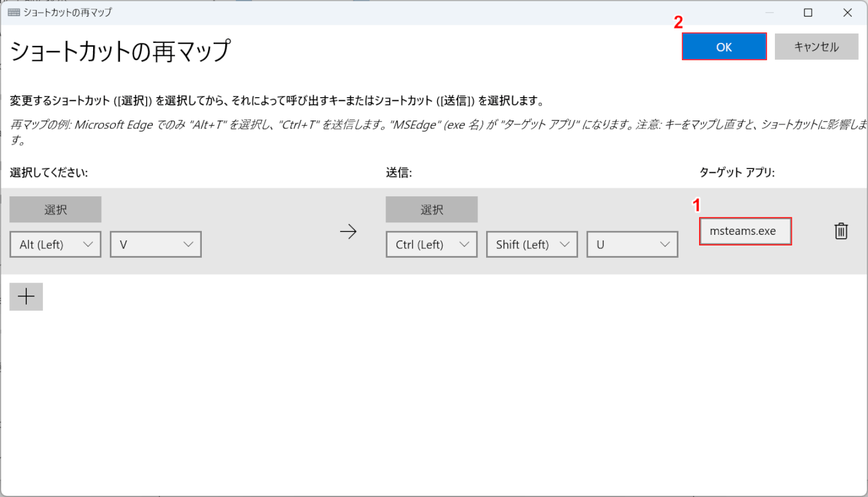Click 選択 button under 送信
The height and width of the screenshot is (497, 868).
pyautogui.click(x=432, y=209)
